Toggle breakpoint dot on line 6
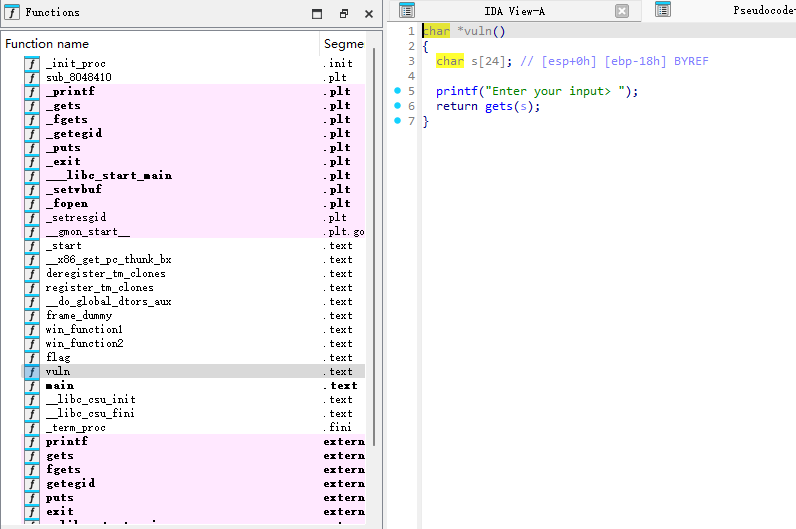The image size is (796, 529). point(398,106)
